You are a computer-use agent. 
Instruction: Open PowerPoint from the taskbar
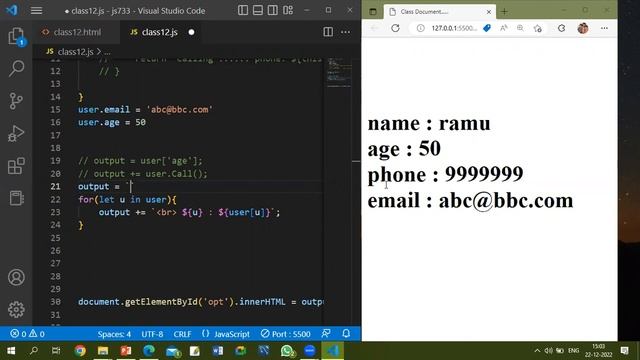[126, 351]
